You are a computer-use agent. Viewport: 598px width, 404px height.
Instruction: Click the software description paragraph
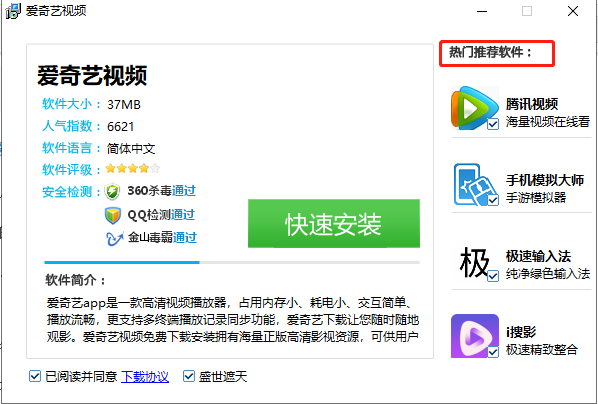(x=233, y=320)
